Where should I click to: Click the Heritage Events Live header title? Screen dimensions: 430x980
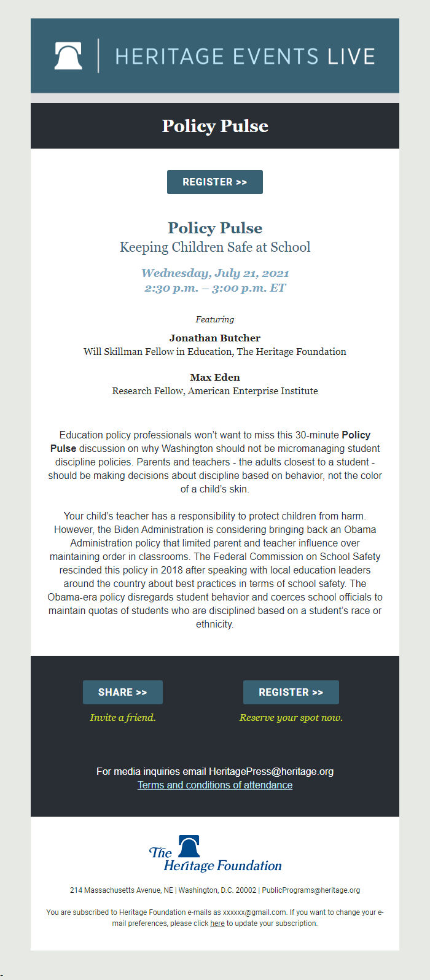pos(245,56)
